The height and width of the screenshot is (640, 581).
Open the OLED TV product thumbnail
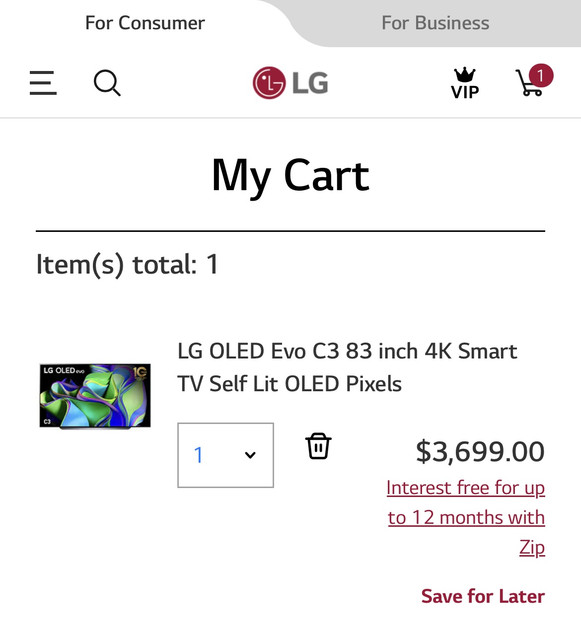[95, 396]
